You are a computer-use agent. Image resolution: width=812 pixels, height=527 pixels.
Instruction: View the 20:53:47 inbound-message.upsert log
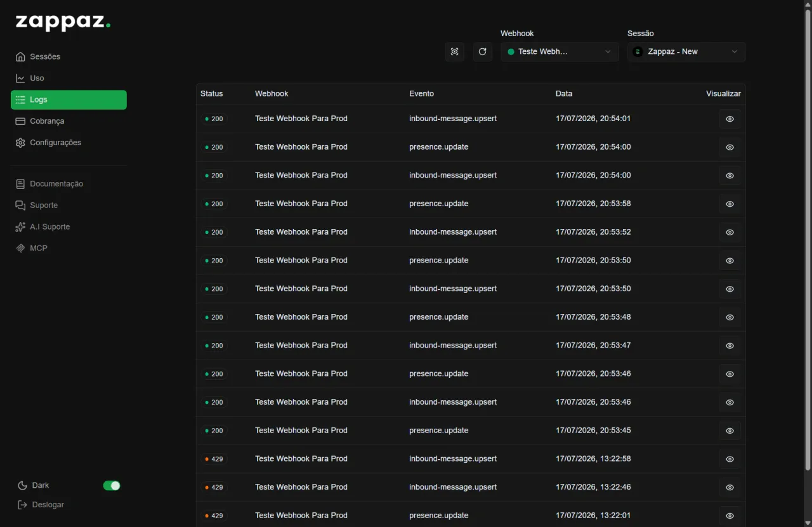730,346
